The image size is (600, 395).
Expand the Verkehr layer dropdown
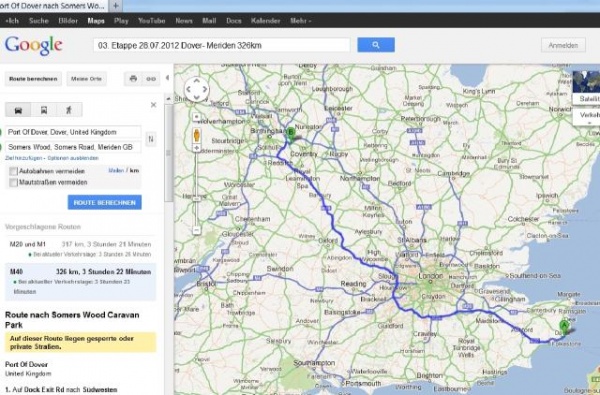coord(586,116)
